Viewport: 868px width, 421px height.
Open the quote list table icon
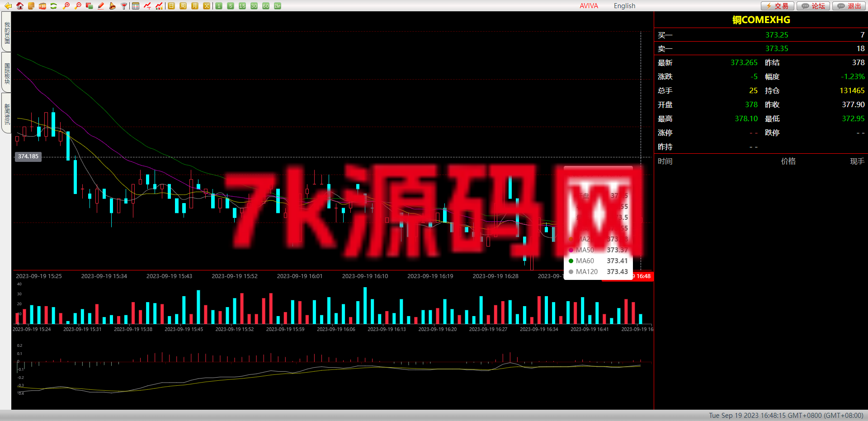coord(136,6)
